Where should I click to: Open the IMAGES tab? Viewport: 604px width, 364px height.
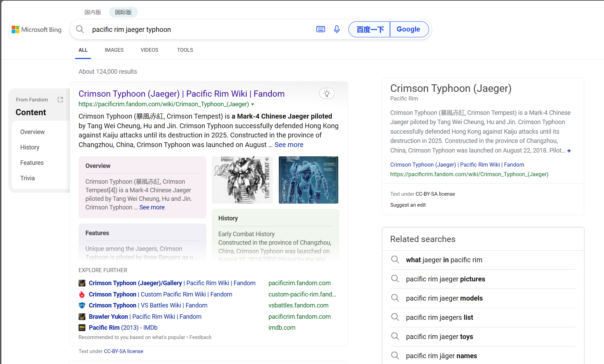[x=114, y=50]
